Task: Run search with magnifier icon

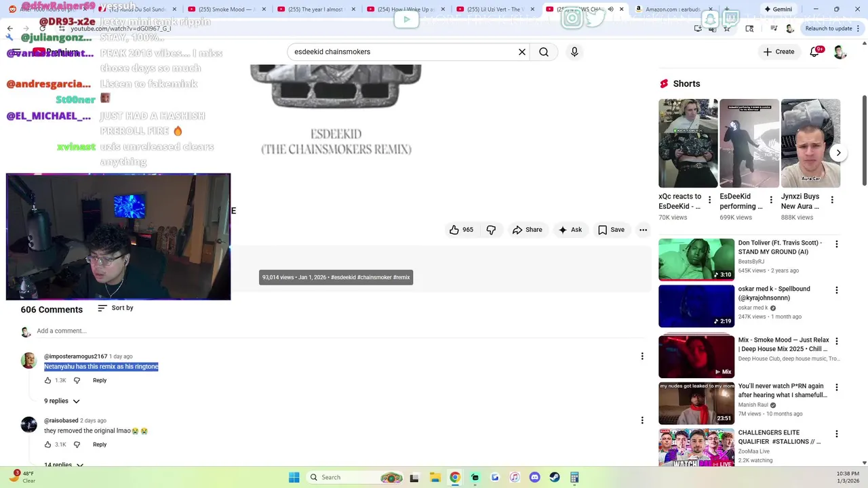Action: (x=544, y=52)
